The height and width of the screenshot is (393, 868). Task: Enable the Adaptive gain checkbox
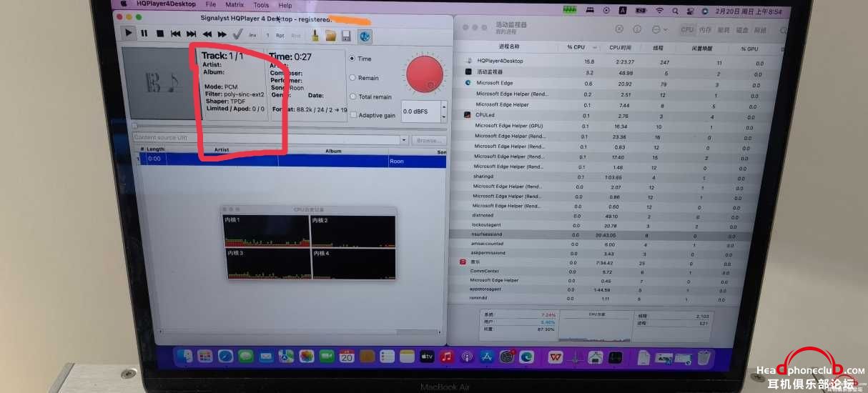(353, 115)
